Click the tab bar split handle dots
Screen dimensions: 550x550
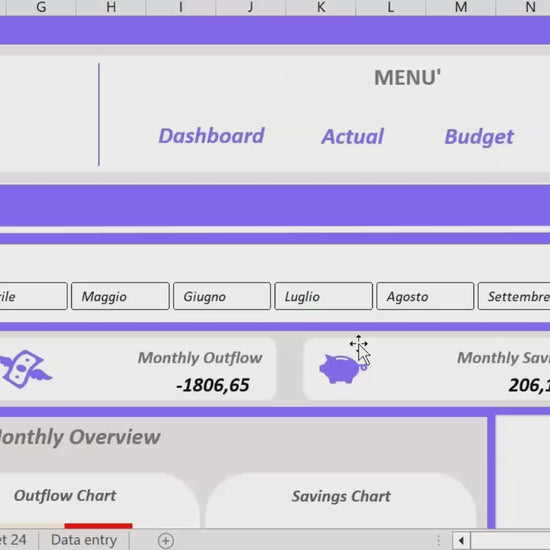[438, 541]
